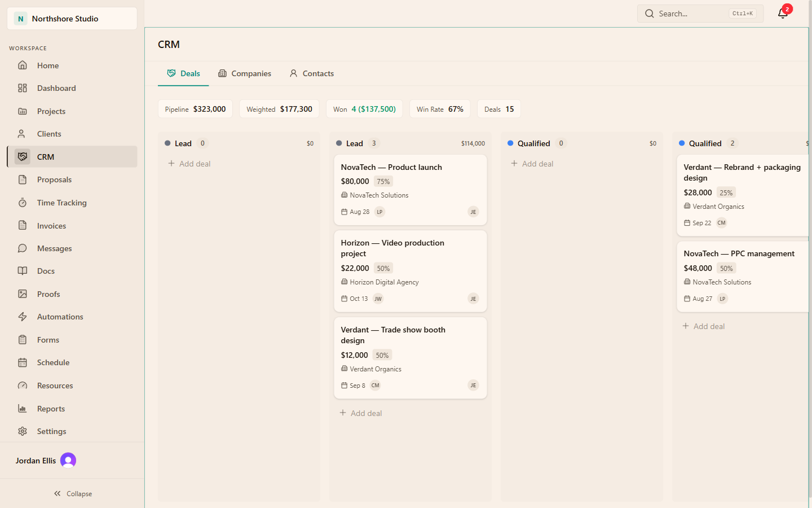This screenshot has width=812, height=508.
Task: Open Verdant — Trade show booth design deal
Action: [411, 358]
